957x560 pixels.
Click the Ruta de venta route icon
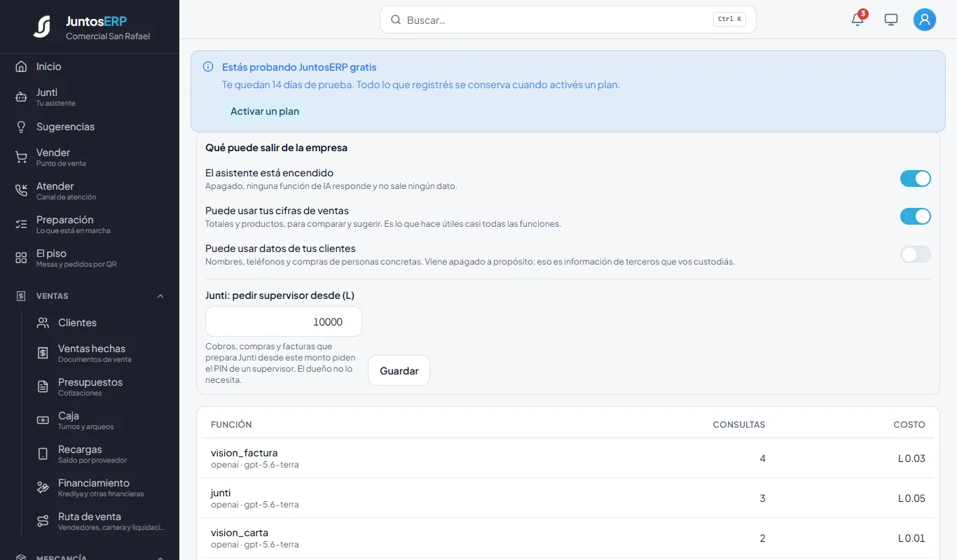point(43,521)
